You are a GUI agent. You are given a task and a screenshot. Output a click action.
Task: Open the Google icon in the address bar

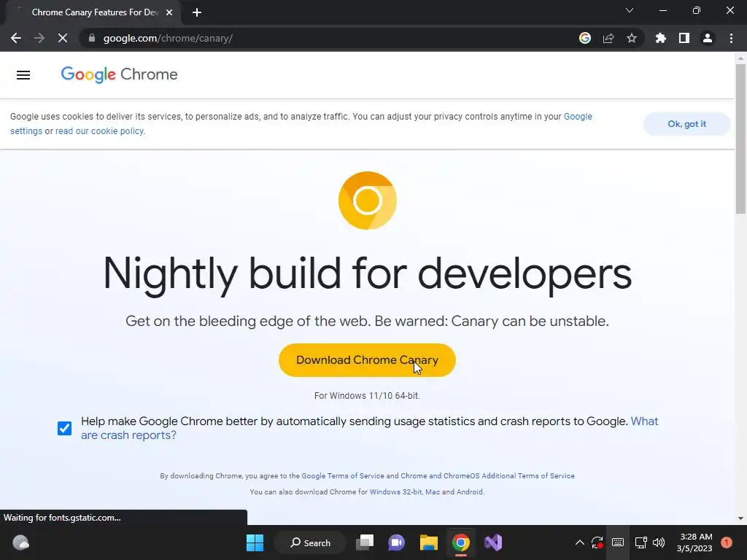(x=585, y=38)
